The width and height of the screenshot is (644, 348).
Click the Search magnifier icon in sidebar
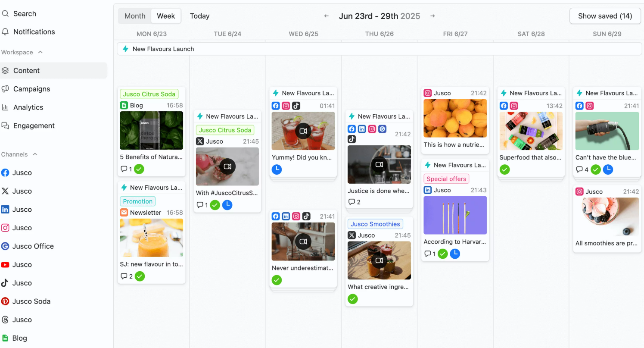pyautogui.click(x=5, y=13)
